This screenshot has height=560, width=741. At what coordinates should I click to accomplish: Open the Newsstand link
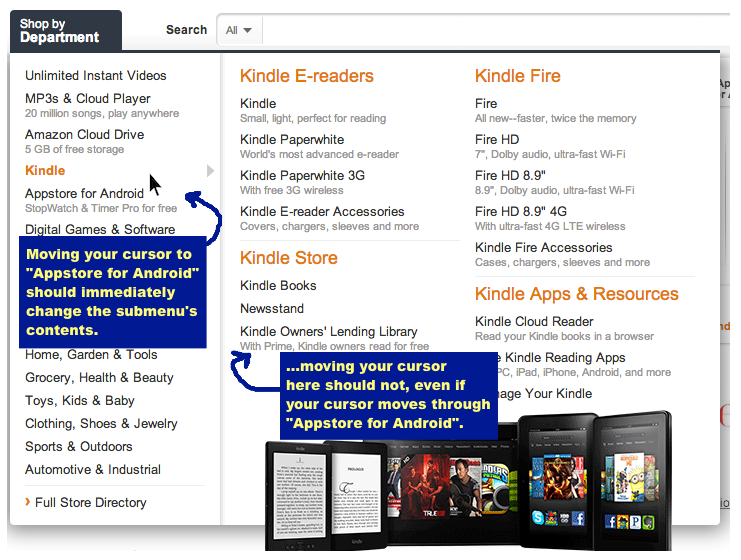pyautogui.click(x=272, y=309)
